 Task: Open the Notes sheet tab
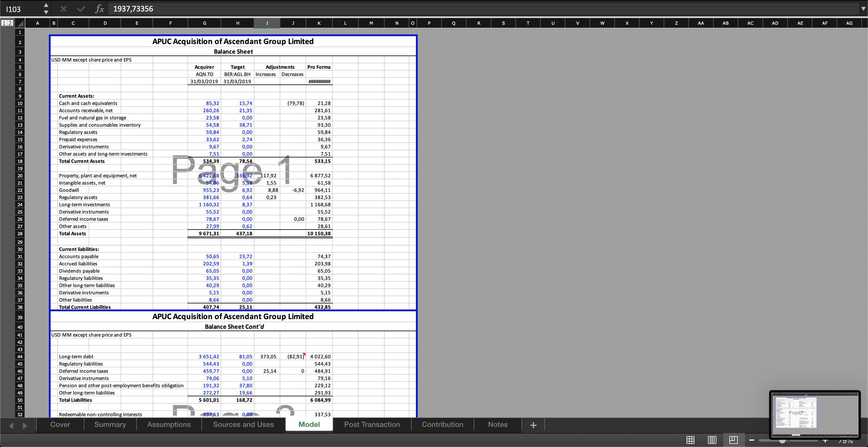point(498,424)
